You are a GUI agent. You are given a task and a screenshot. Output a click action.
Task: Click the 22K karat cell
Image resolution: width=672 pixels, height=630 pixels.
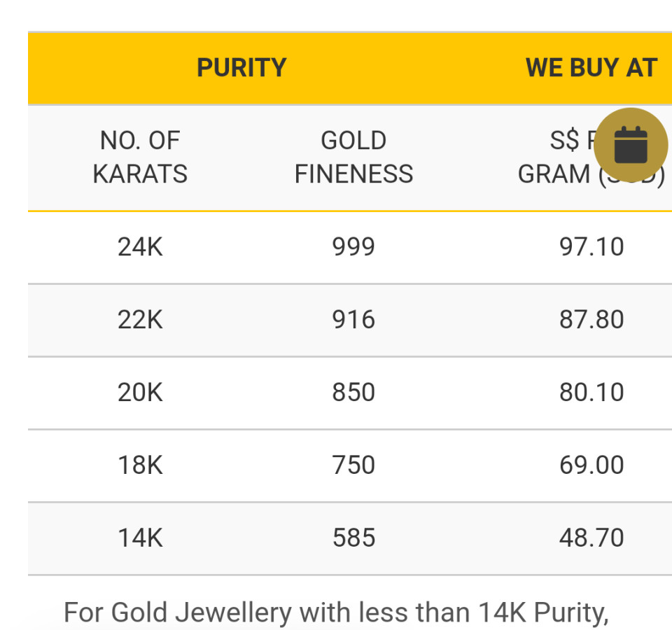click(x=140, y=320)
